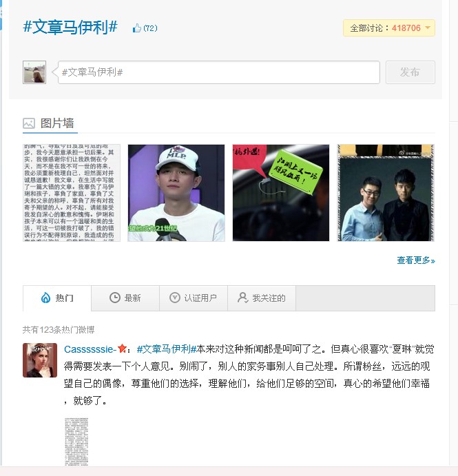Open the Casssssssie- username link
The image size is (458, 476).
[x=90, y=349]
